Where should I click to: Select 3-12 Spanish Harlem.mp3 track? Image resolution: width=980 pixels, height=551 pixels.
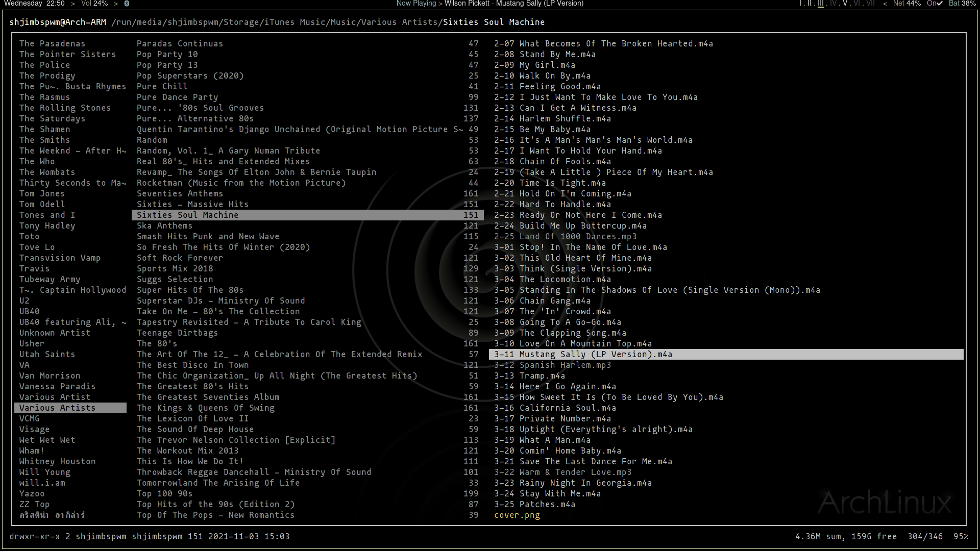tap(552, 365)
